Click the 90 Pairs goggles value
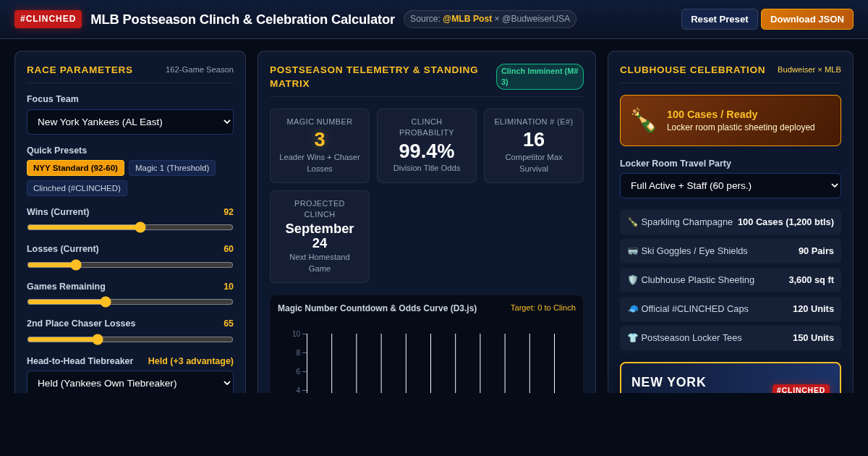 [x=816, y=251]
